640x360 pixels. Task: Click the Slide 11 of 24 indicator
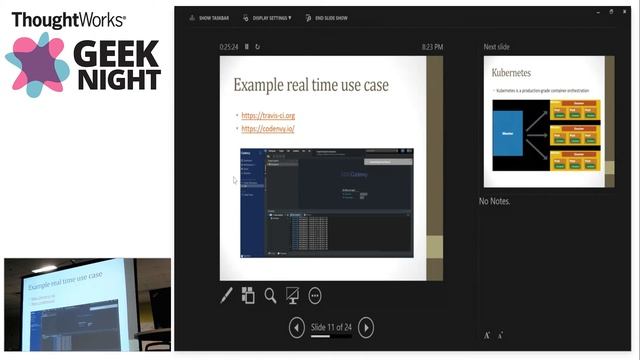[331, 327]
